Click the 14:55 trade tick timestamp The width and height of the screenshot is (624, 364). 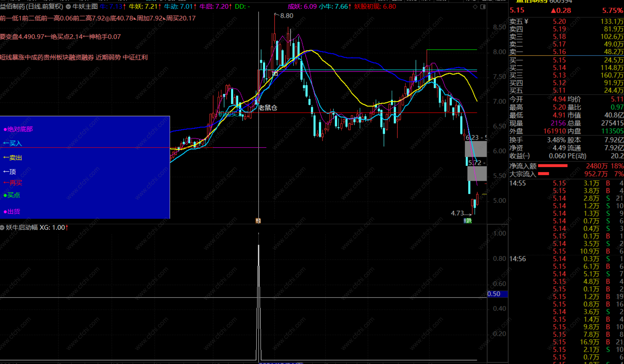[x=517, y=183]
